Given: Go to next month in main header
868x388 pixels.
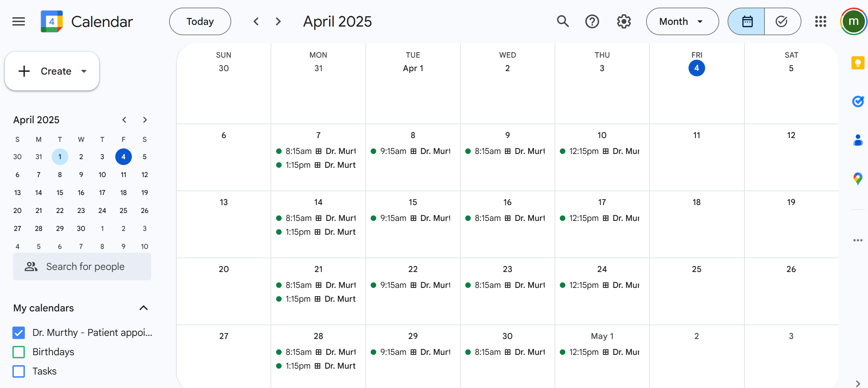Looking at the screenshot, I should (x=278, y=21).
